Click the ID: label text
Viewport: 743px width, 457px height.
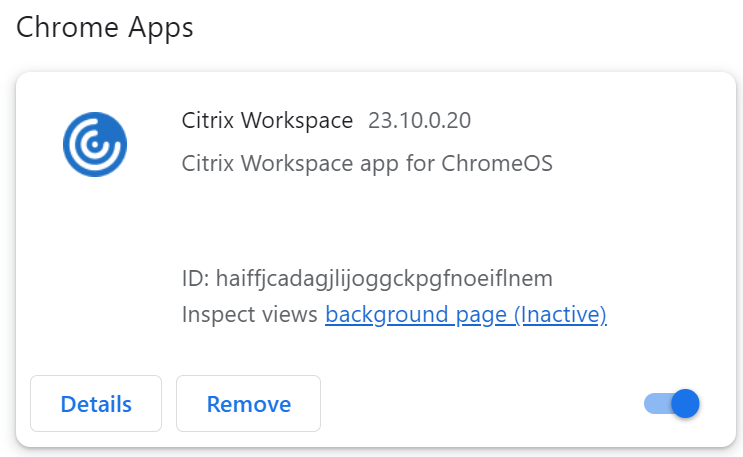[x=196, y=277]
